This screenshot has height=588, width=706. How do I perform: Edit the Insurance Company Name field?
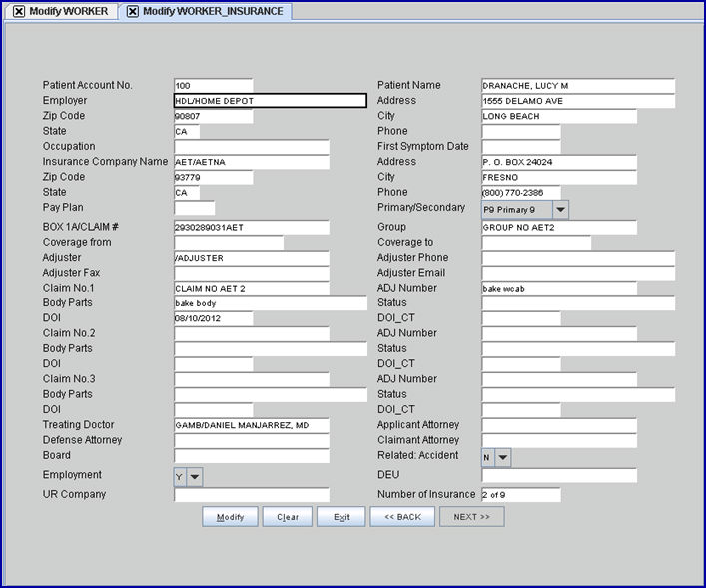pyautogui.click(x=252, y=162)
